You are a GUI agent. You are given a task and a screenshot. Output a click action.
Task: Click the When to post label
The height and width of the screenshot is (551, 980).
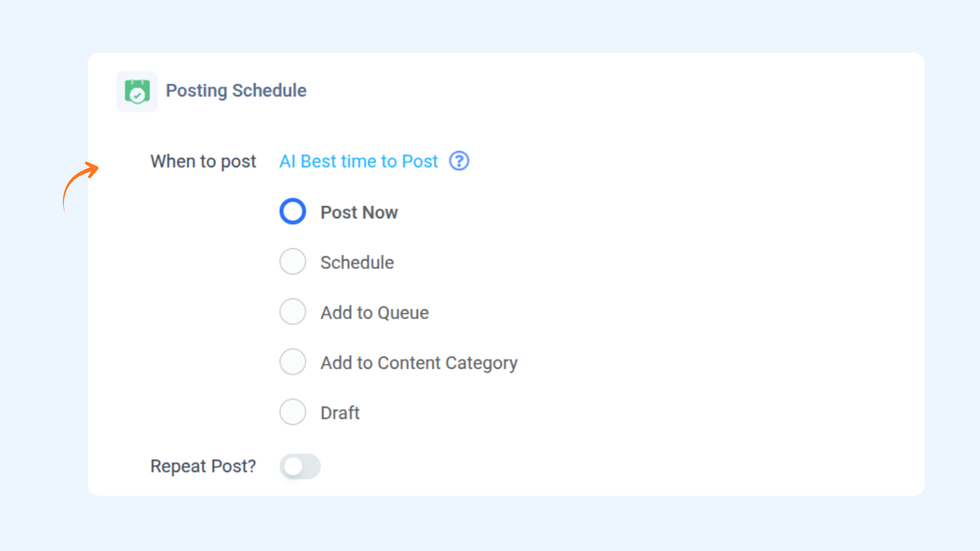click(203, 161)
